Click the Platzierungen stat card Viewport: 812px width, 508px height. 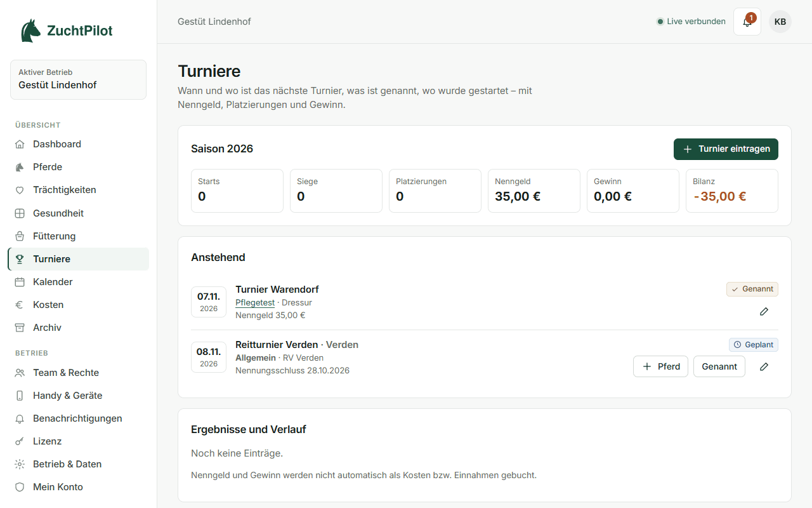coord(435,190)
